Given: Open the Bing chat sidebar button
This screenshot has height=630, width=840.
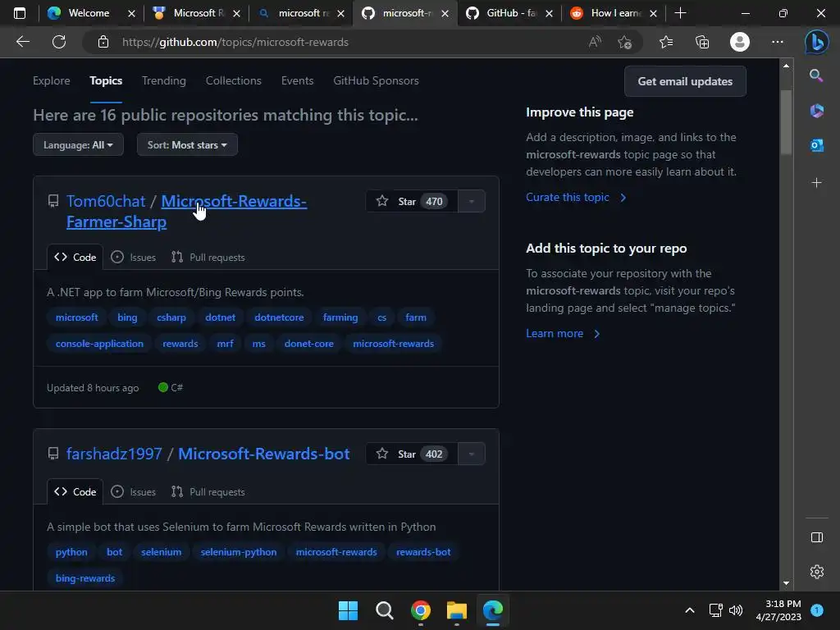Looking at the screenshot, I should (816, 42).
